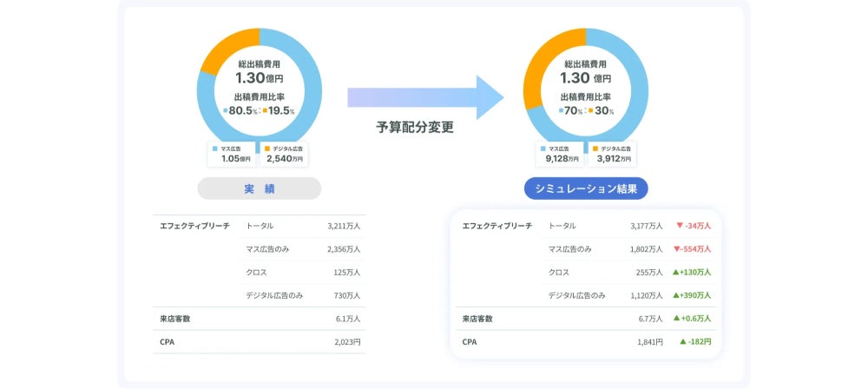This screenshot has height=389, width=868.
Task: Click blue swatch beside 70%
Action: (x=562, y=111)
